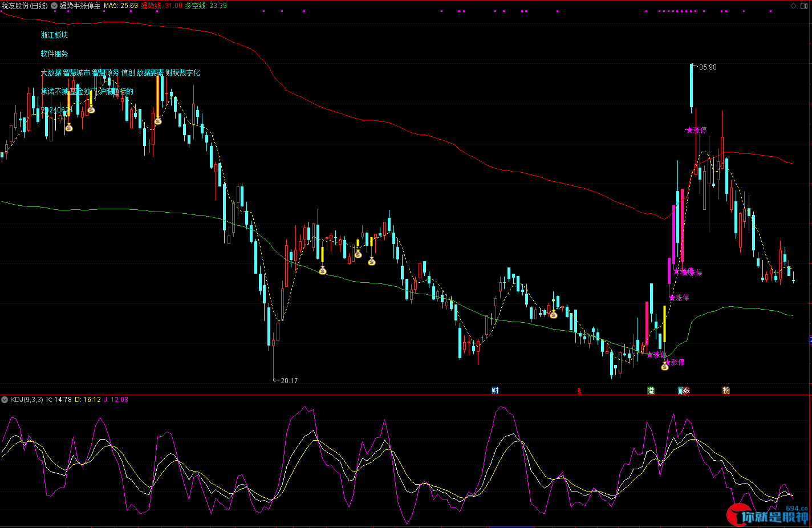
Task: Click the 涨停 star label beside lowest money bag
Action: (x=675, y=362)
